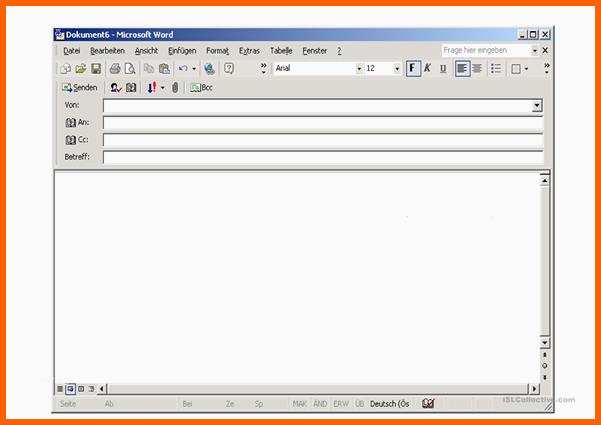Click the Save icon in the toolbar
601x425 pixels.
tap(96, 69)
